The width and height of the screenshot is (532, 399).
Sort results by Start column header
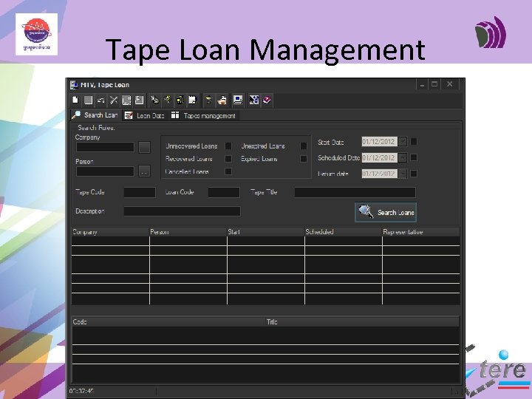[x=266, y=232]
